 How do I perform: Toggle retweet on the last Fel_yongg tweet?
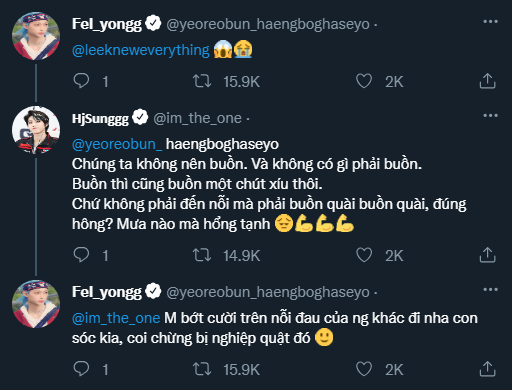coord(202,369)
